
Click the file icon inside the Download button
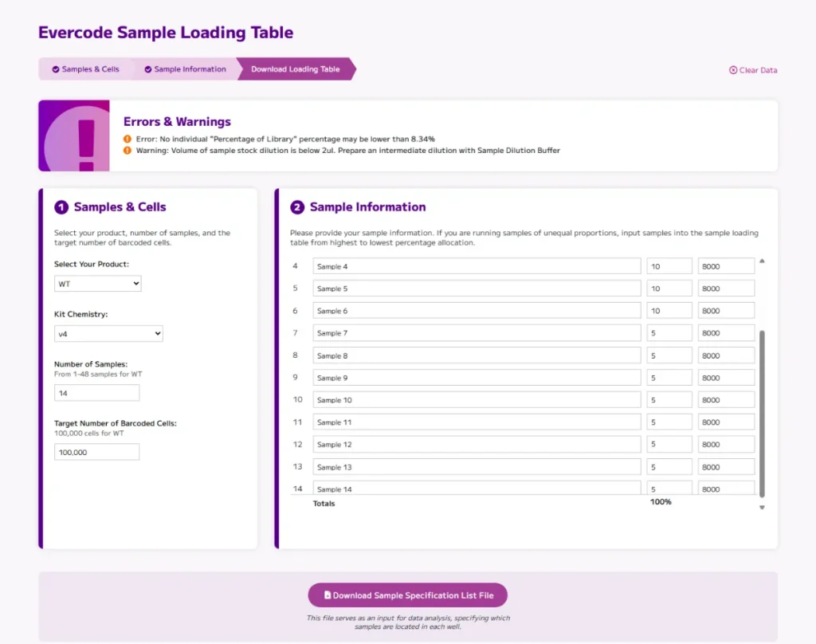330,595
